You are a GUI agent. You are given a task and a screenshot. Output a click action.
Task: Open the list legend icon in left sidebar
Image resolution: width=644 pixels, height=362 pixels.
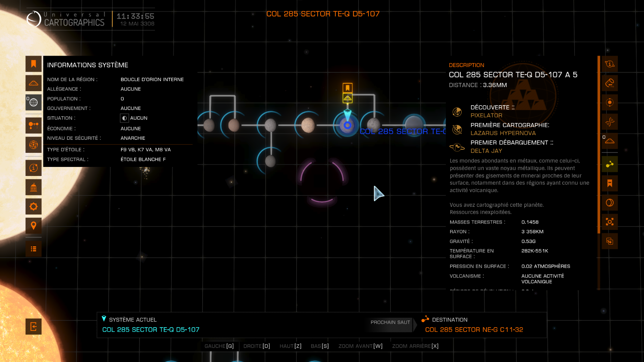34,249
